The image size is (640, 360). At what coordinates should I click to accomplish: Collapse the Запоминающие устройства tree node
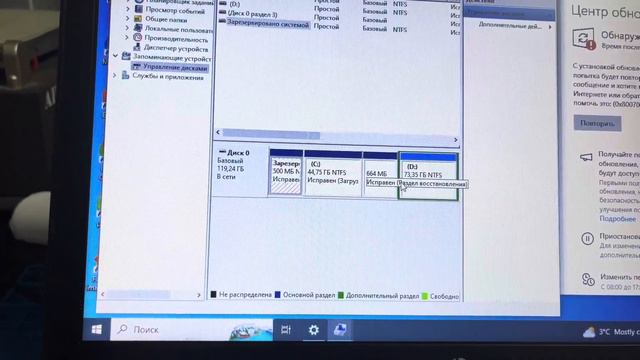[x=116, y=56]
